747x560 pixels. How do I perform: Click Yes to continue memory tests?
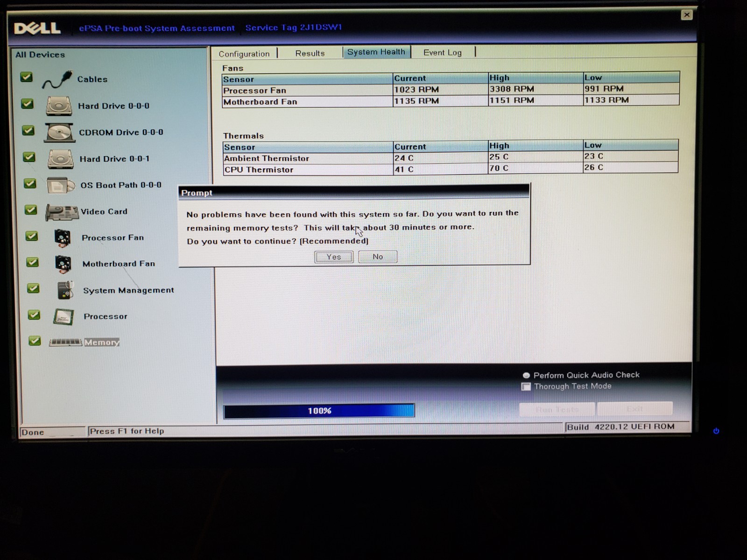[x=334, y=257]
